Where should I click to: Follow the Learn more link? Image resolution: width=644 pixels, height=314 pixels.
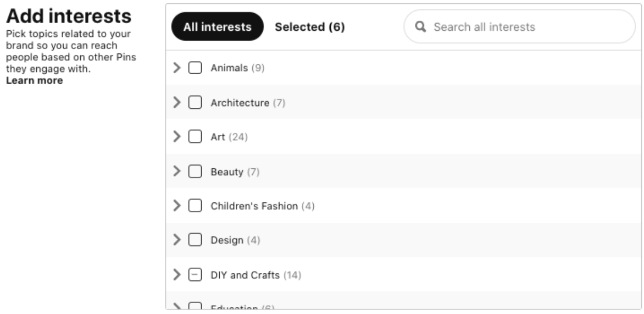[34, 81]
